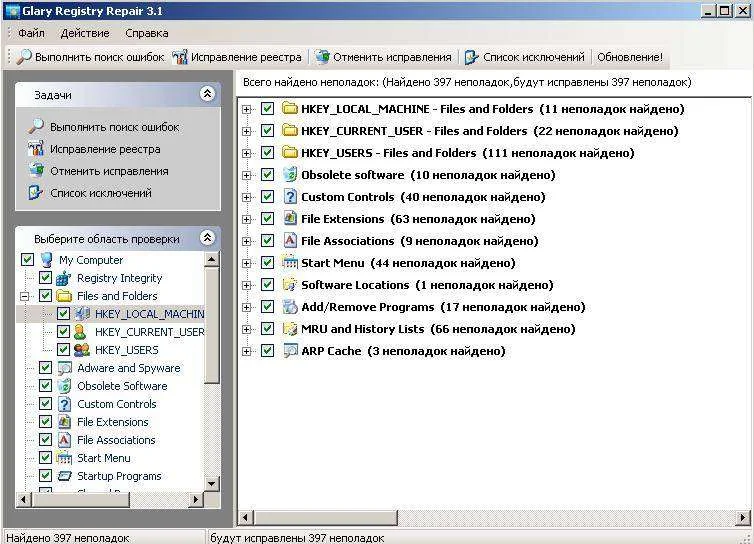Expand the File Associations results node
Image resolution: width=754 pixels, height=544 pixels.
247,241
